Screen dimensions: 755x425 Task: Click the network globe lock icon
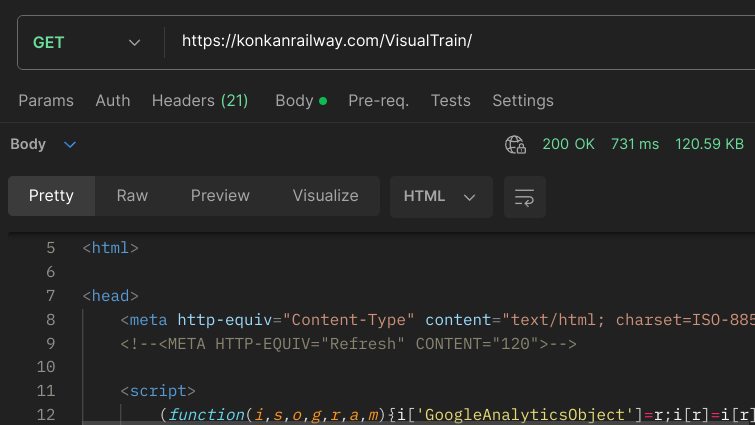coord(515,144)
